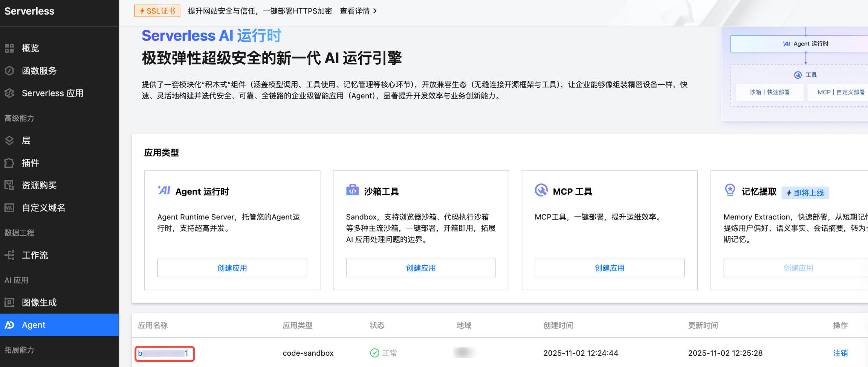Image resolution: width=868 pixels, height=367 pixels.
Task: Click the 层 layers stack icon
Action: (x=9, y=140)
